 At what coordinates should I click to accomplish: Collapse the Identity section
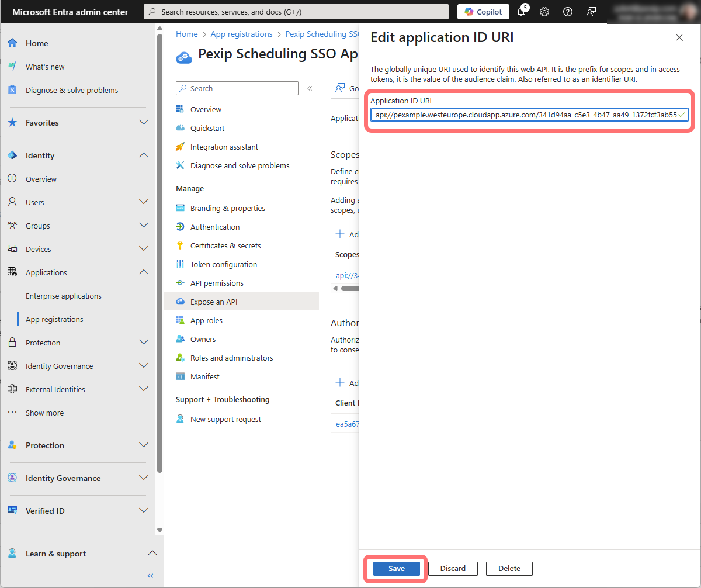tap(144, 155)
